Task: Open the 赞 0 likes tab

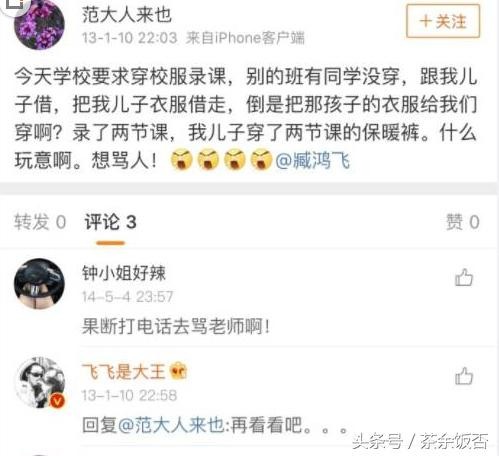Action: [x=463, y=222]
